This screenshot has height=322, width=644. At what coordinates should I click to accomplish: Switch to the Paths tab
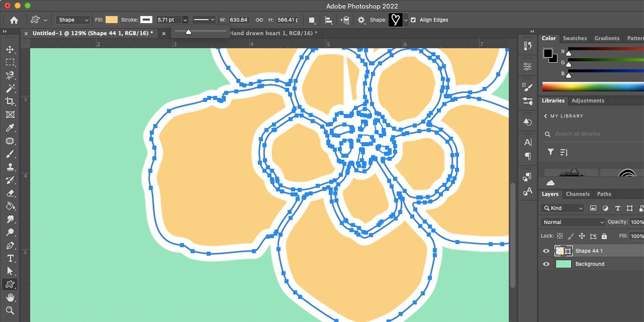604,194
